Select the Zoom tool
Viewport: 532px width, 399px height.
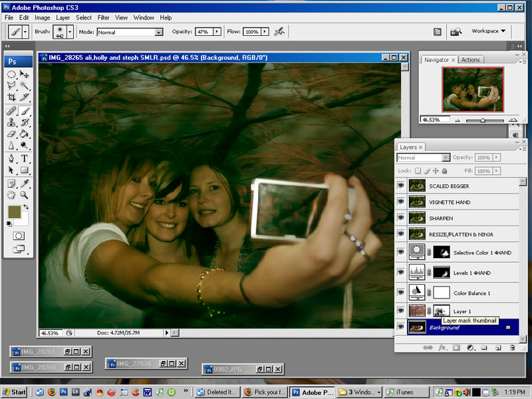tap(24, 195)
